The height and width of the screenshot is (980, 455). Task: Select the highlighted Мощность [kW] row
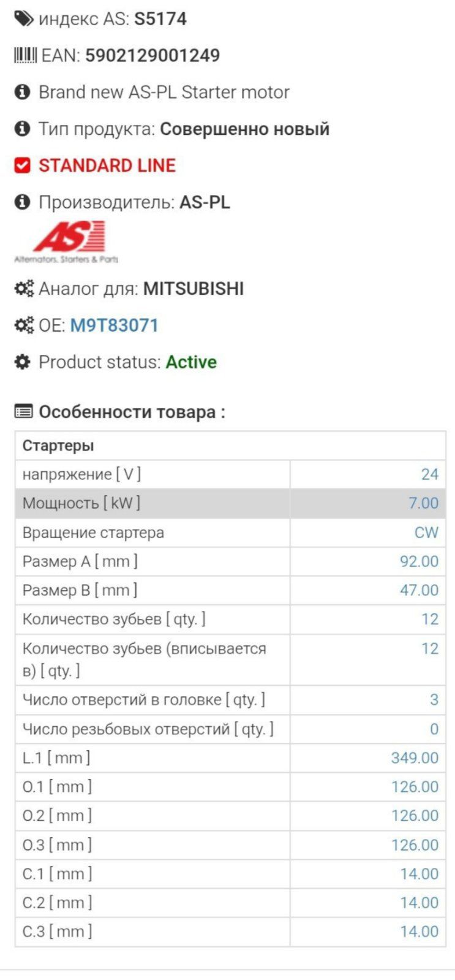coord(230,503)
